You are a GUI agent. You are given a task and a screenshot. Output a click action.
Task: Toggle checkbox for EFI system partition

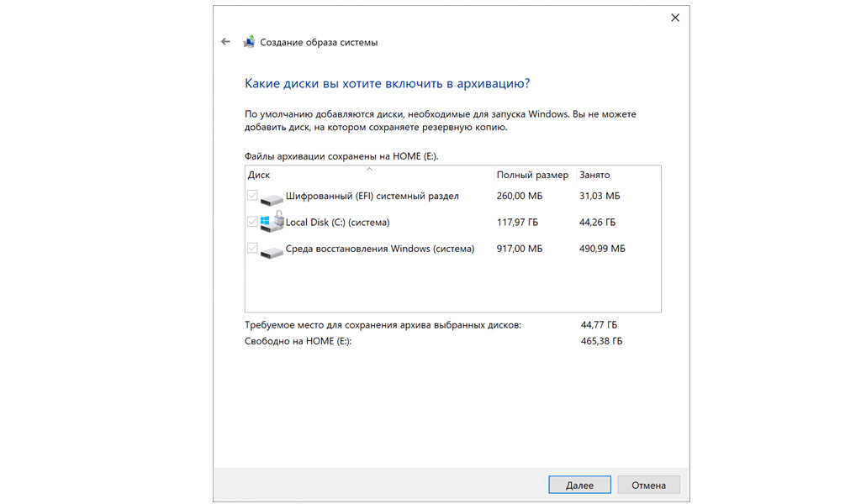click(252, 195)
